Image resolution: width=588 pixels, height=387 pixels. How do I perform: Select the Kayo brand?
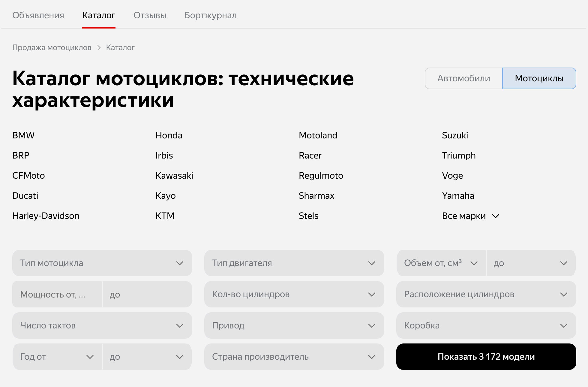166,196
